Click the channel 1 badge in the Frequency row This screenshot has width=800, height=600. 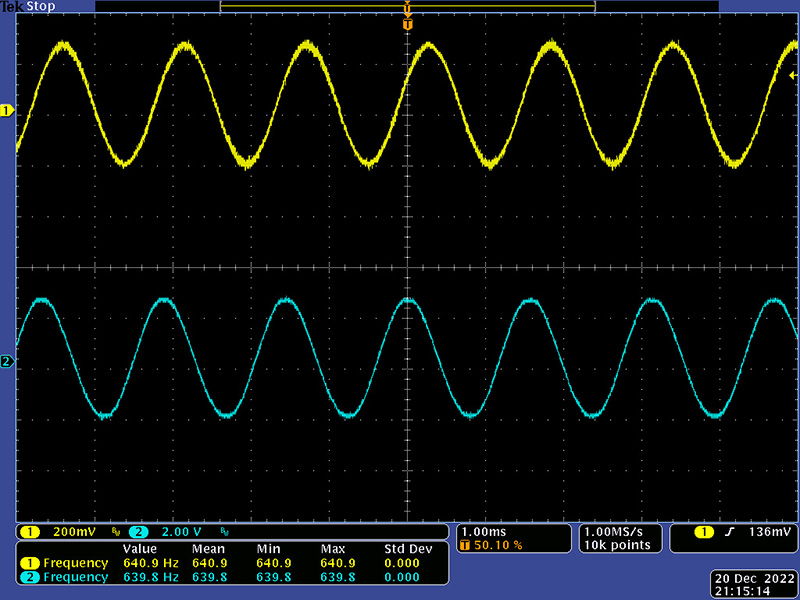pos(30,563)
